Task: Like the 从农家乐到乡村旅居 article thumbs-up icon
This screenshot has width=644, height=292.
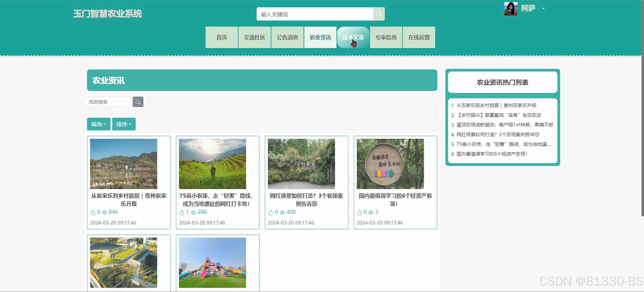Action: pos(93,212)
